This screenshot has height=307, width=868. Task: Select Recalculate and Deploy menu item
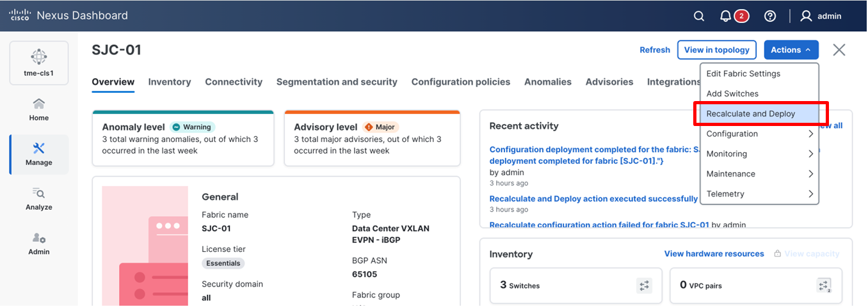pyautogui.click(x=751, y=114)
